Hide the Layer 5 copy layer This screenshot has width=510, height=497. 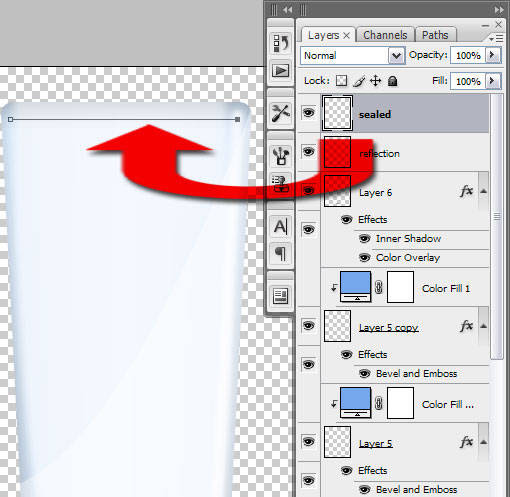(308, 325)
